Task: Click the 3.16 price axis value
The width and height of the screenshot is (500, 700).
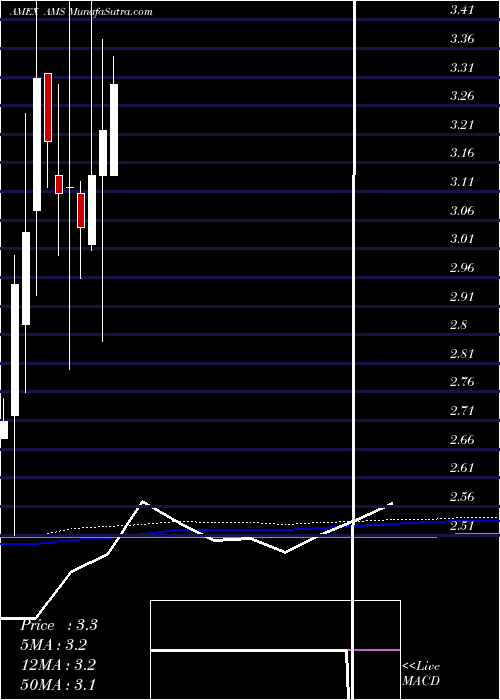Action: coord(462,153)
